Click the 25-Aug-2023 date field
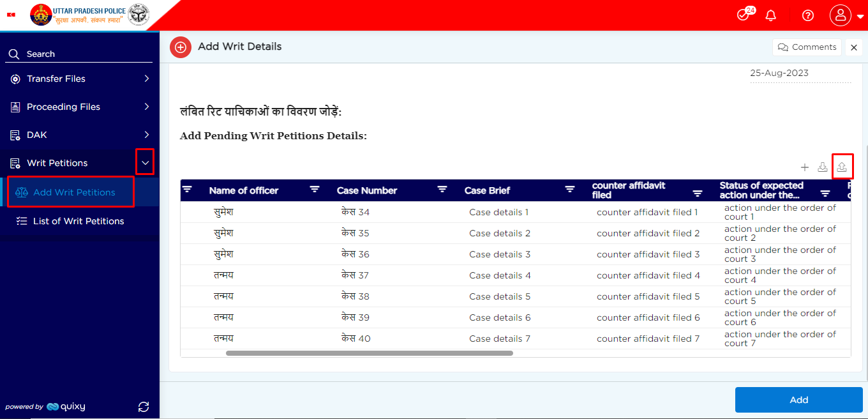868x419 pixels. (780, 73)
